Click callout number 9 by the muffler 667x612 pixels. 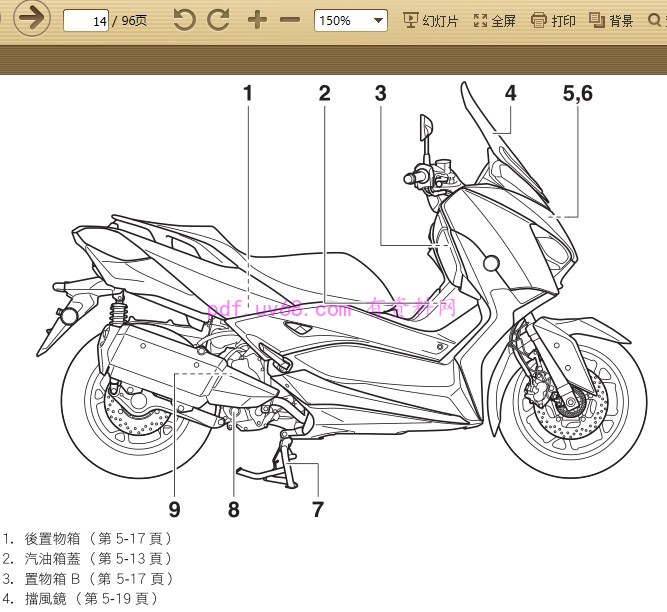pos(174,509)
